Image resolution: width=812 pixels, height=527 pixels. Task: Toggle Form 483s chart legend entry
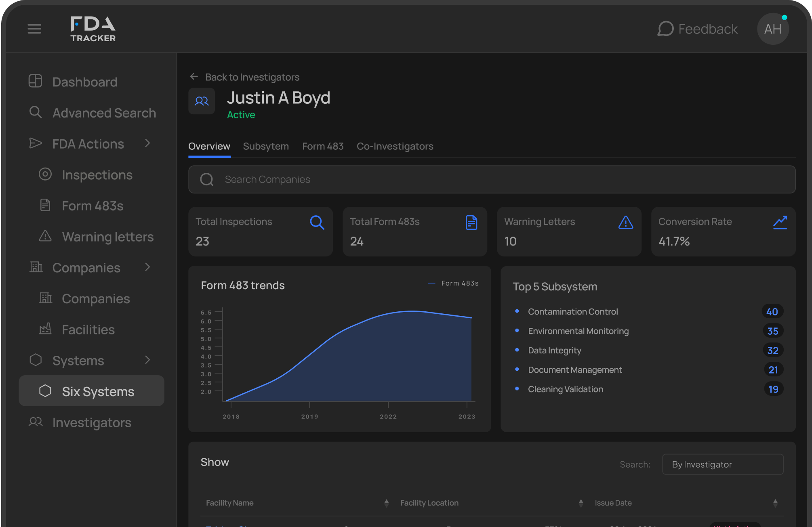[454, 283]
